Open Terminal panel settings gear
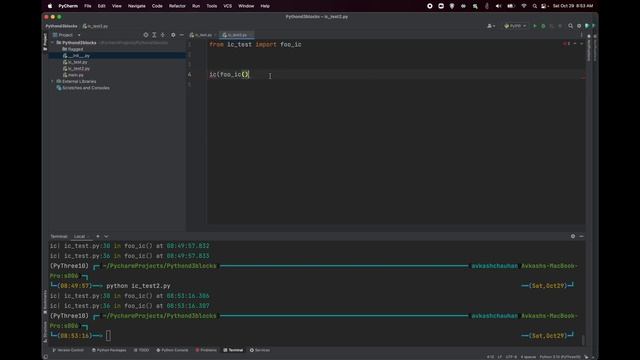 573,236
